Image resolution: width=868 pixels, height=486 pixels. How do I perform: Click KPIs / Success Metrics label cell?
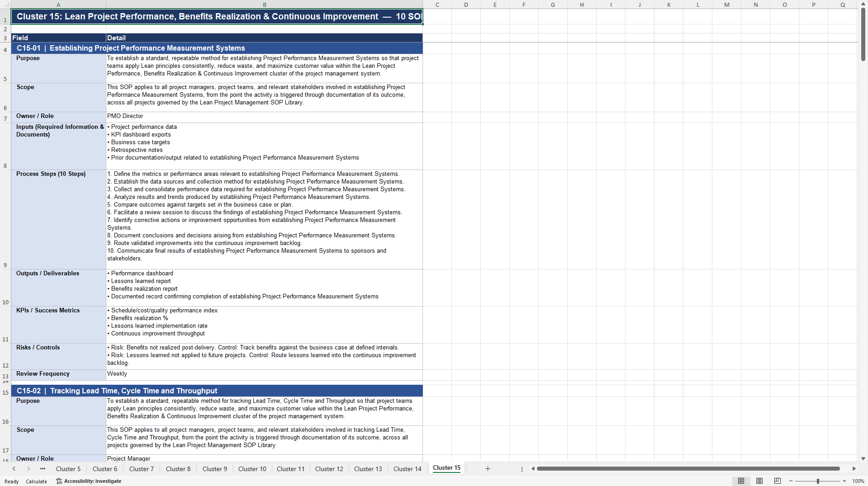click(x=59, y=325)
